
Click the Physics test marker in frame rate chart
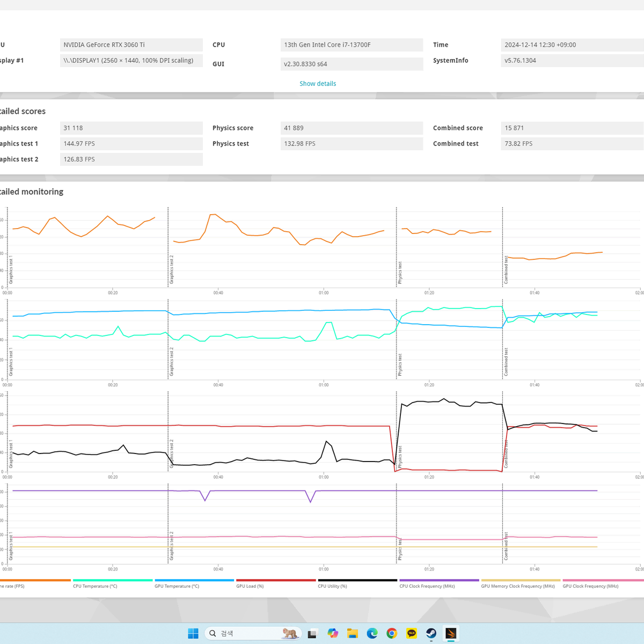400,273
